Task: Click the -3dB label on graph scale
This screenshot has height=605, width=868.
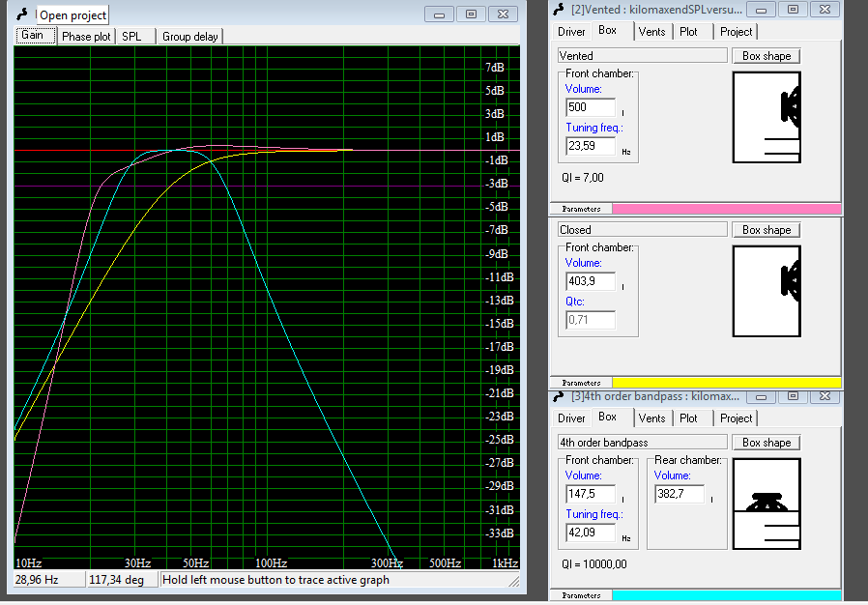Action: coord(496,184)
